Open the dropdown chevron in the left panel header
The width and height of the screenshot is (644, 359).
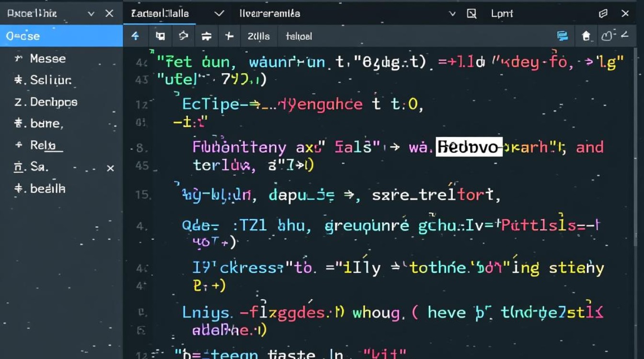point(91,14)
